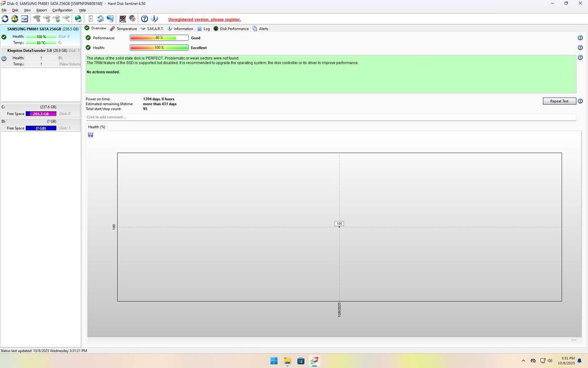
Task: Click D: free space (? GB) bar
Action: [x=41, y=128]
